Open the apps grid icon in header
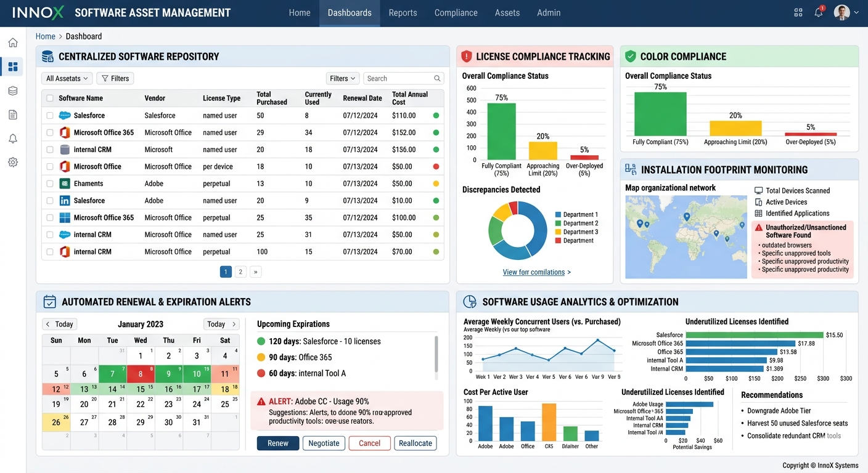The image size is (868, 473). pos(798,12)
